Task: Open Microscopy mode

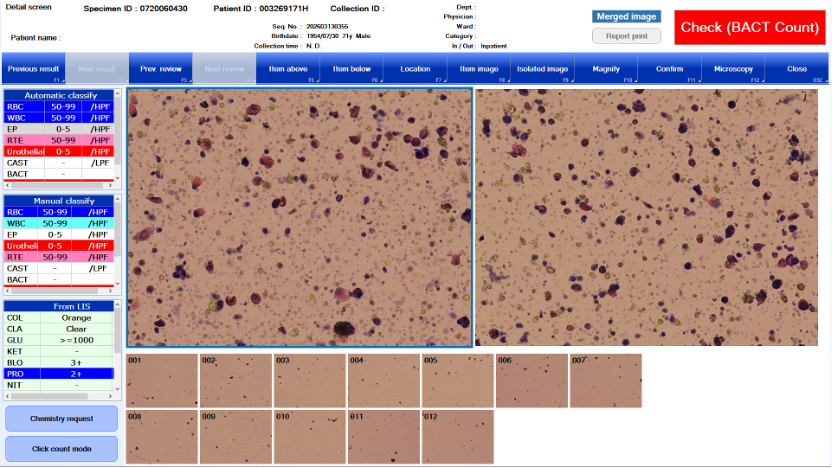Action: point(733,69)
